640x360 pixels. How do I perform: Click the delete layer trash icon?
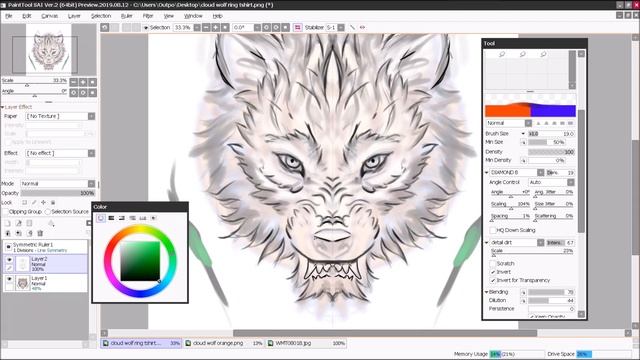tap(40, 233)
